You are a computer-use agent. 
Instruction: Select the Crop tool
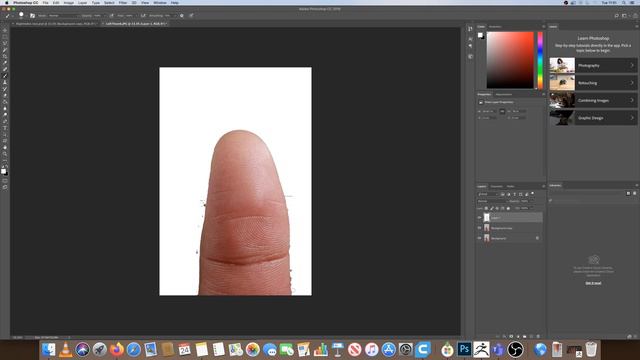pos(5,56)
